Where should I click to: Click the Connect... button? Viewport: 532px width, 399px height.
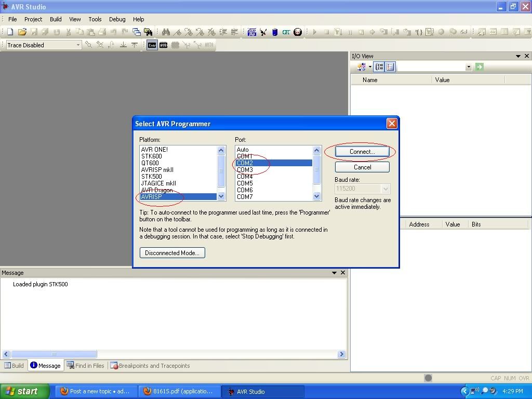click(362, 152)
